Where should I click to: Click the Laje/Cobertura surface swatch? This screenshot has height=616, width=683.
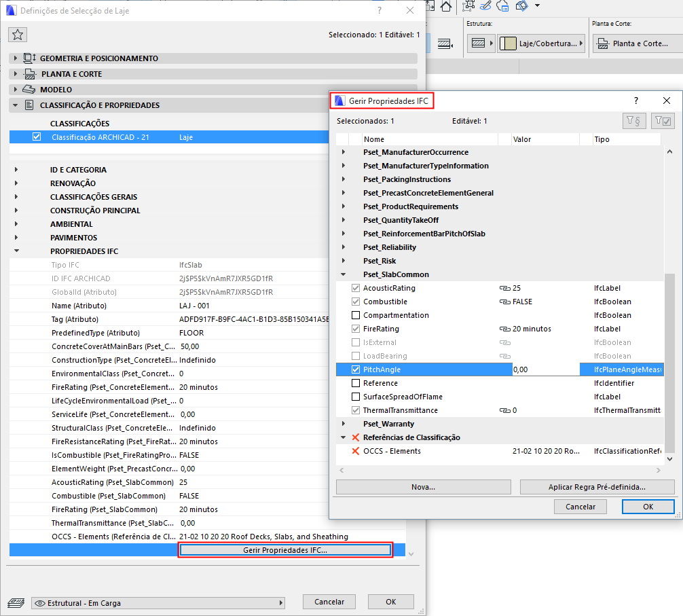tap(507, 43)
